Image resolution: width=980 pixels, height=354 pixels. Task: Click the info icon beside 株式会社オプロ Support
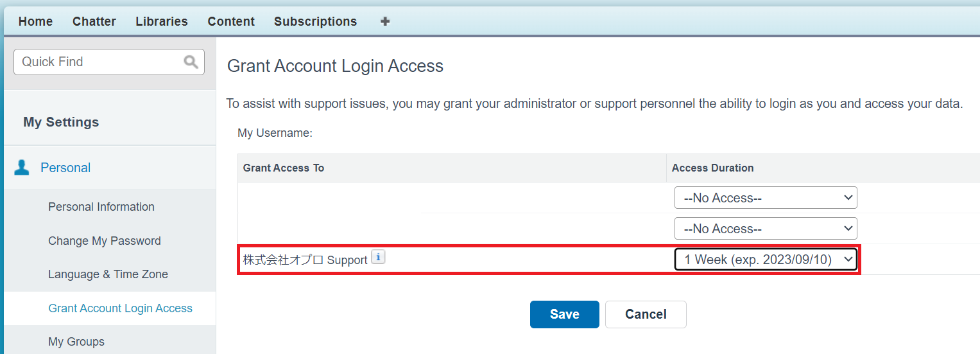point(378,258)
